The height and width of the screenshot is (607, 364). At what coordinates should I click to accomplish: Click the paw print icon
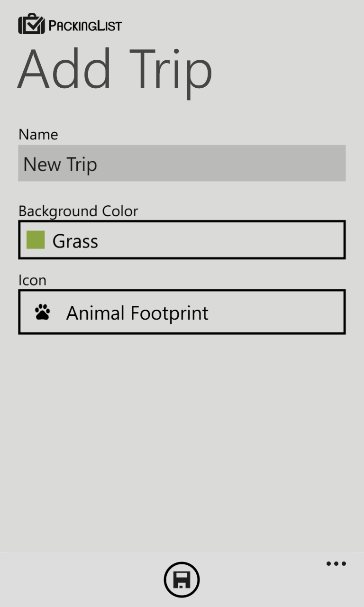[x=42, y=313]
